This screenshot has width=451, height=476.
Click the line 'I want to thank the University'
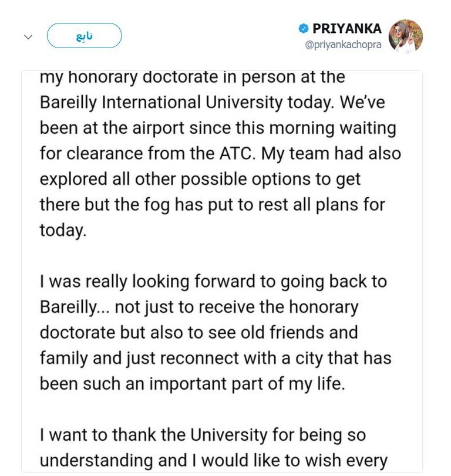click(x=203, y=435)
